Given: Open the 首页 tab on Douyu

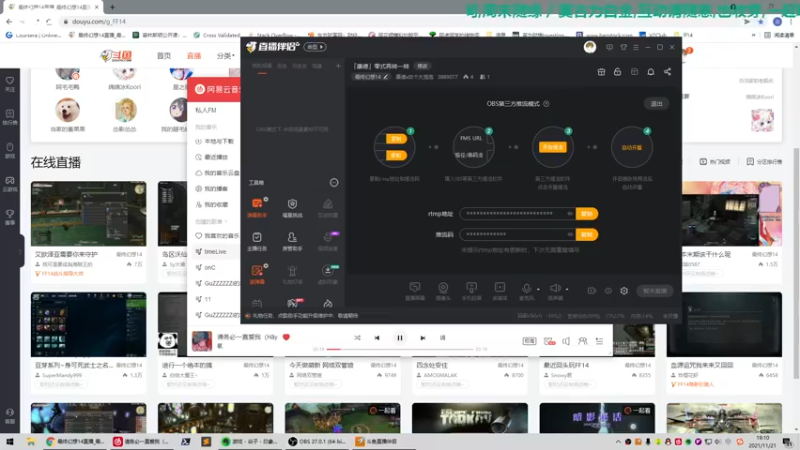Looking at the screenshot, I should [x=164, y=56].
